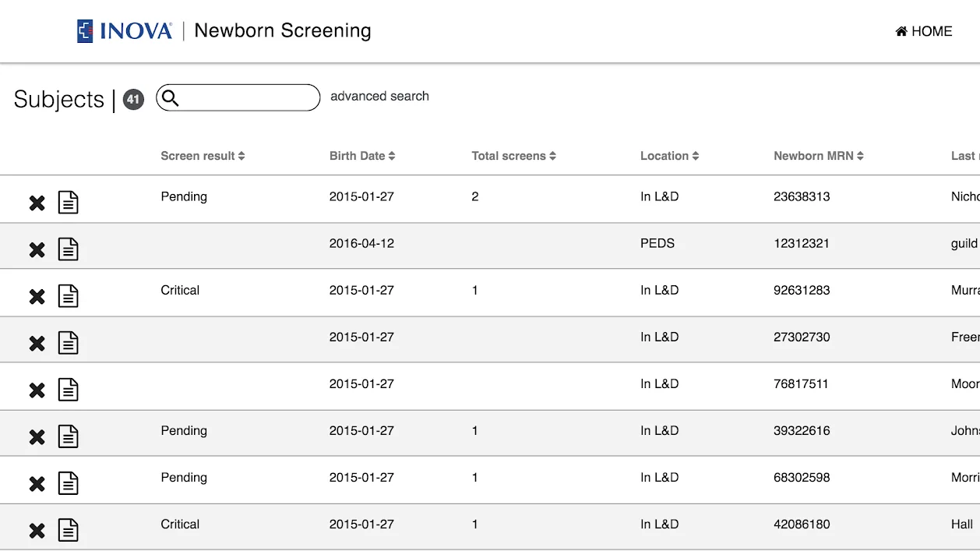Open document for MRN 39322616
This screenshot has height=551, width=980.
69,436
